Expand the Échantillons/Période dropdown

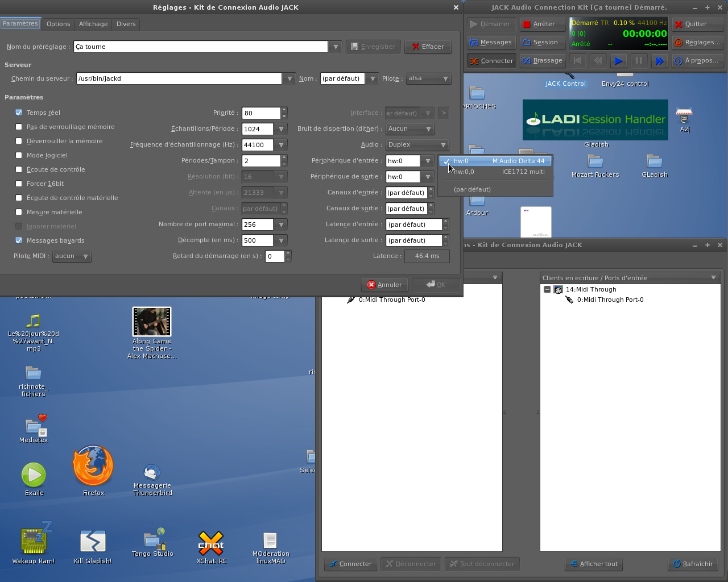tap(281, 129)
